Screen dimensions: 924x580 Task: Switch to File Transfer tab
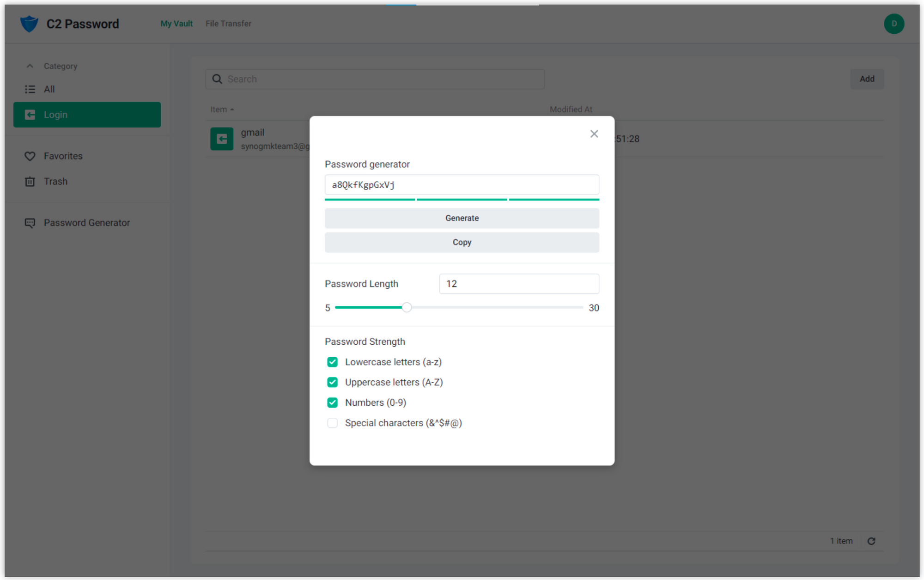[228, 24]
